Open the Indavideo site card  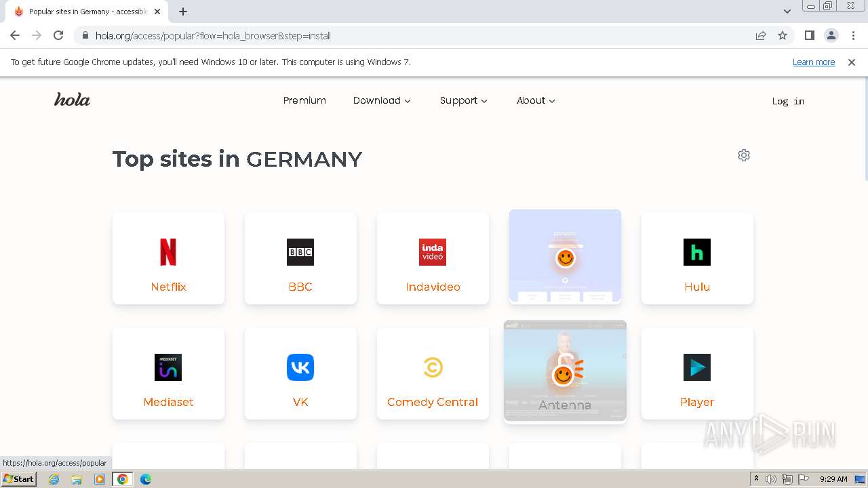pos(433,258)
